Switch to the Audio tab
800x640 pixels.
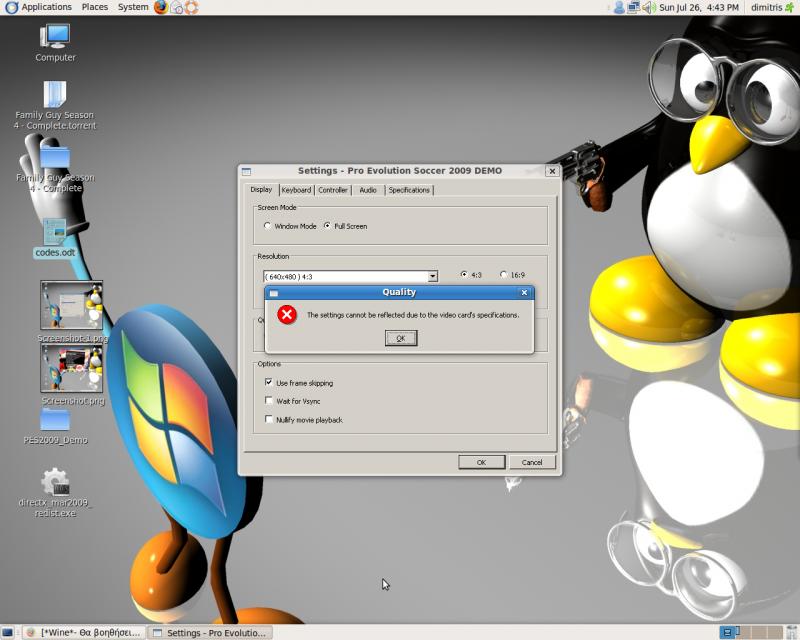(x=368, y=190)
